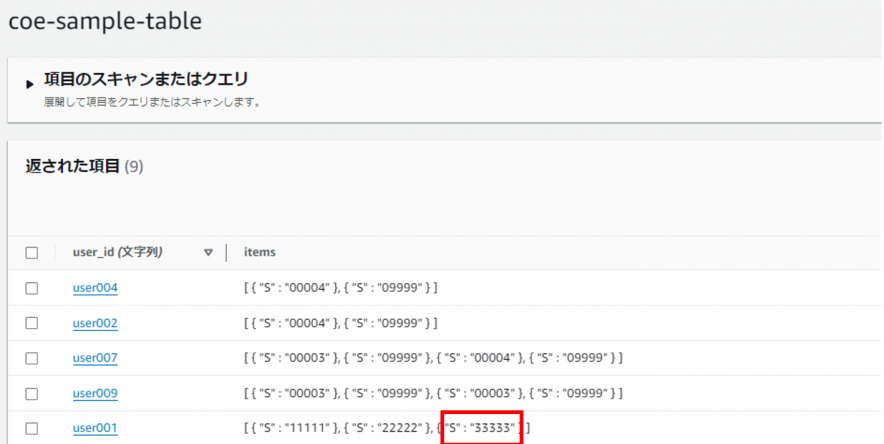This screenshot has width=884, height=444.
Task: Click the sort arrow on user_id column
Action: tap(208, 253)
